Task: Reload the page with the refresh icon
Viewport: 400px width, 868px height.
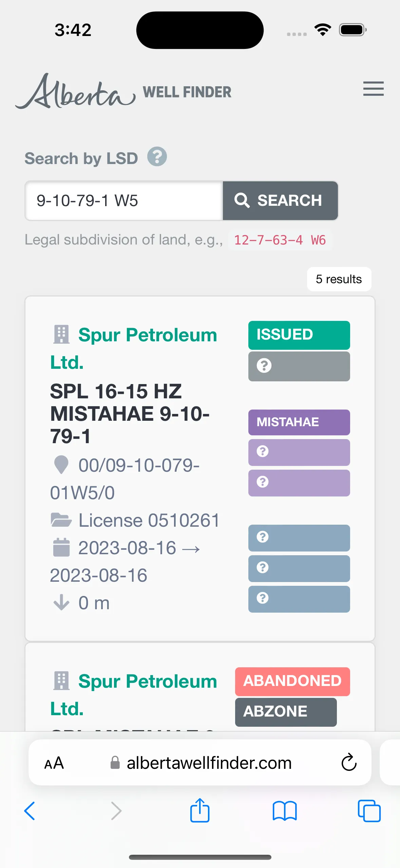Action: [349, 762]
